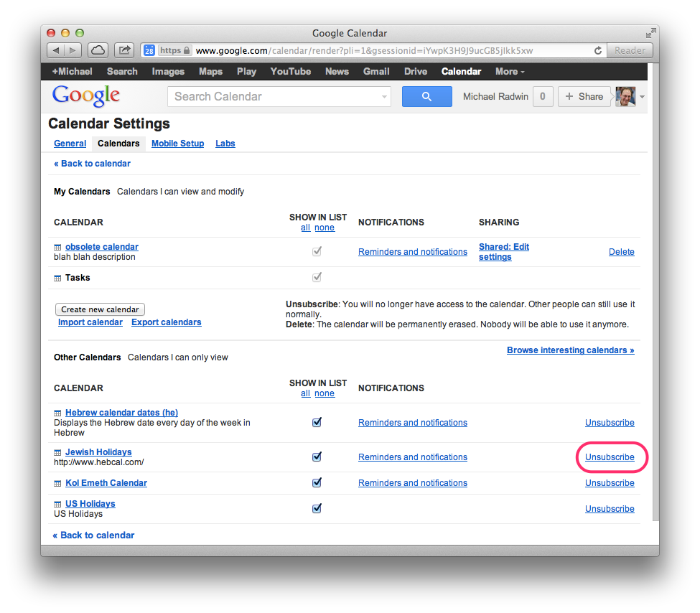Unsubscribe from US Holidays
The image size is (700, 613).
[x=610, y=509]
